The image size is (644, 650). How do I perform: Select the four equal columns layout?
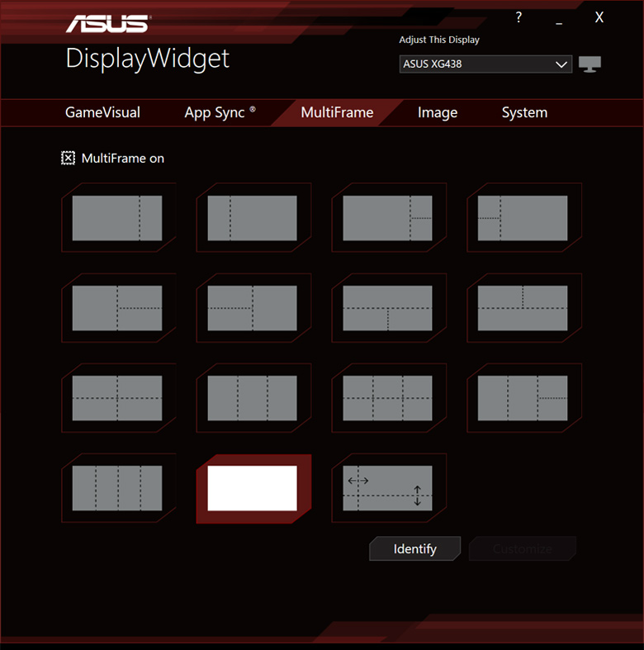coord(119,488)
